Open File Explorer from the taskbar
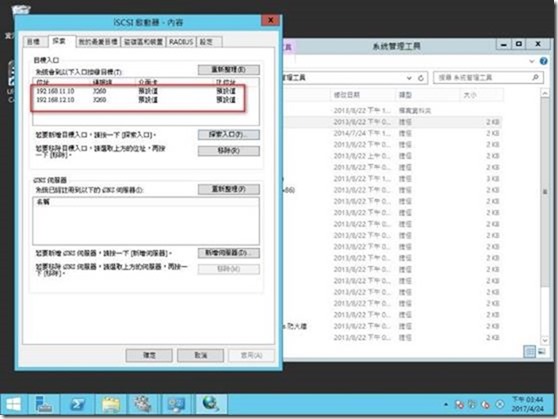The image size is (558, 419). tap(111, 404)
